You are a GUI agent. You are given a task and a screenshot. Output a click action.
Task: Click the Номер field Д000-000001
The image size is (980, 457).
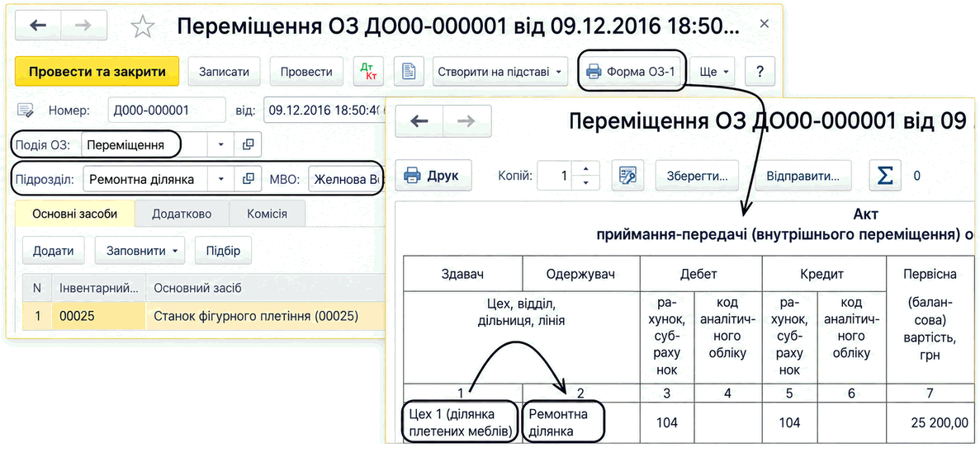166,111
